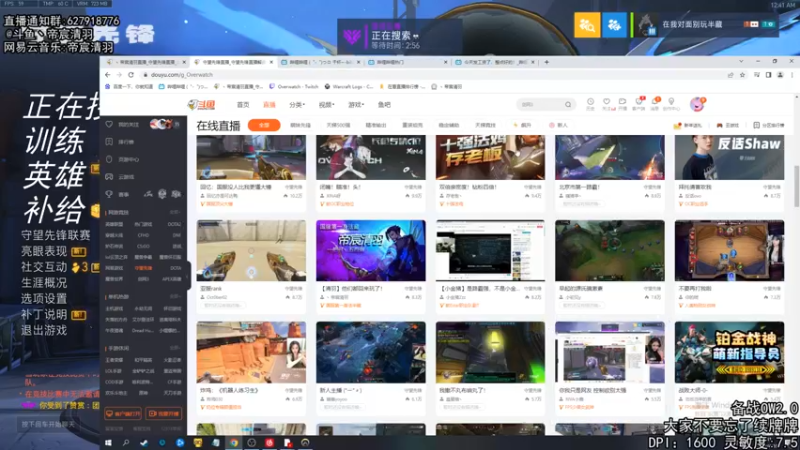Open the Overwatch - Twitch bookmark
Image resolution: width=800 pixels, height=450 pixels.
click(293, 87)
